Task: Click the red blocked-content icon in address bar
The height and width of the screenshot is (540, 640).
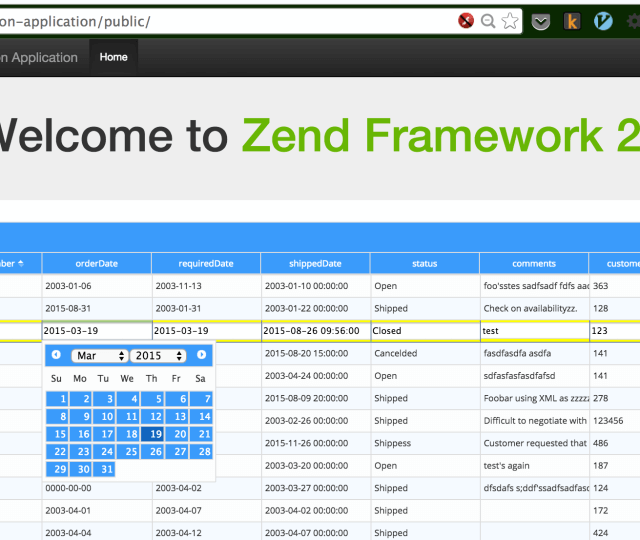Action: tap(466, 20)
